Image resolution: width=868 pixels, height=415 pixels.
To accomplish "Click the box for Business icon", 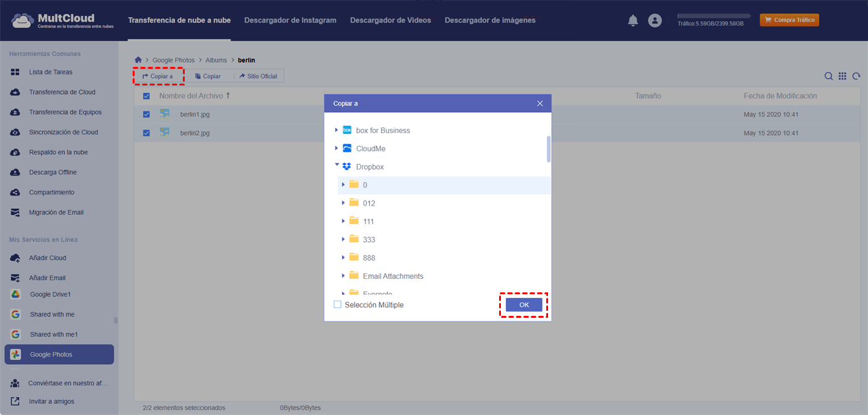I will click(x=347, y=130).
